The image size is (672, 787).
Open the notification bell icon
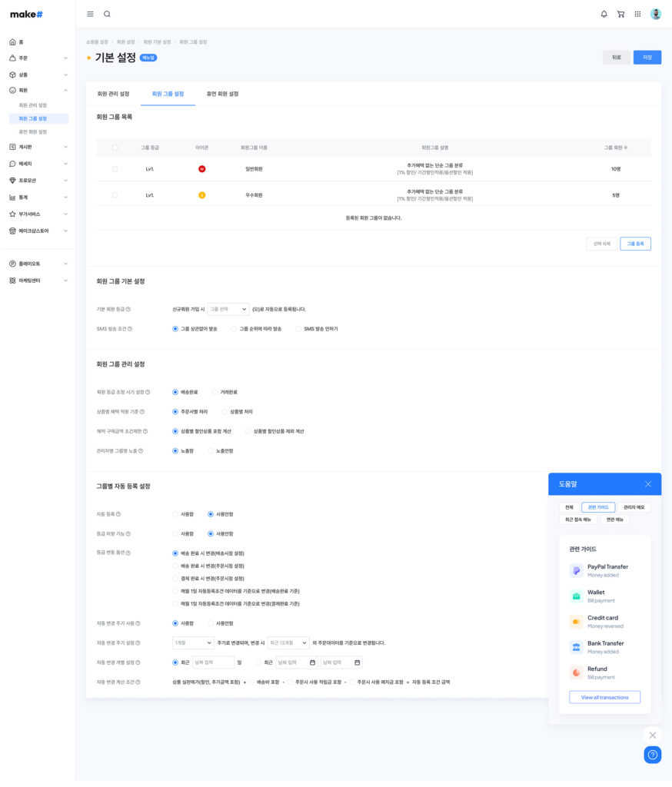click(604, 14)
